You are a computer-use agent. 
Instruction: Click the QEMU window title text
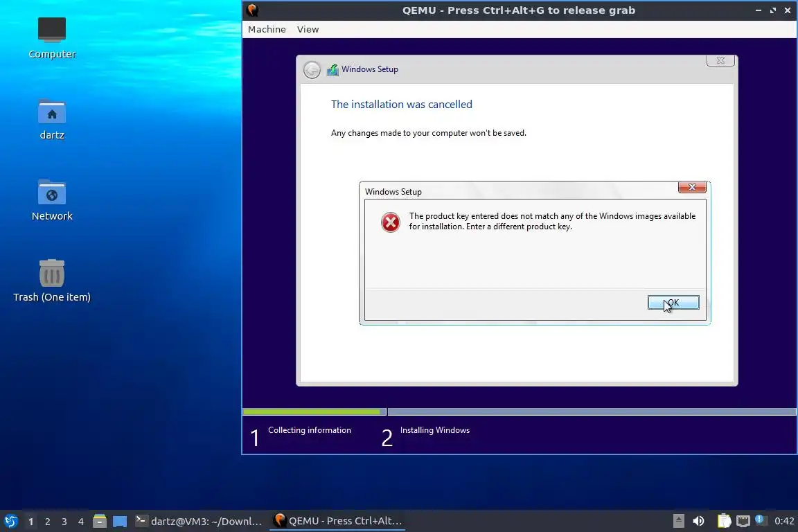pos(519,10)
